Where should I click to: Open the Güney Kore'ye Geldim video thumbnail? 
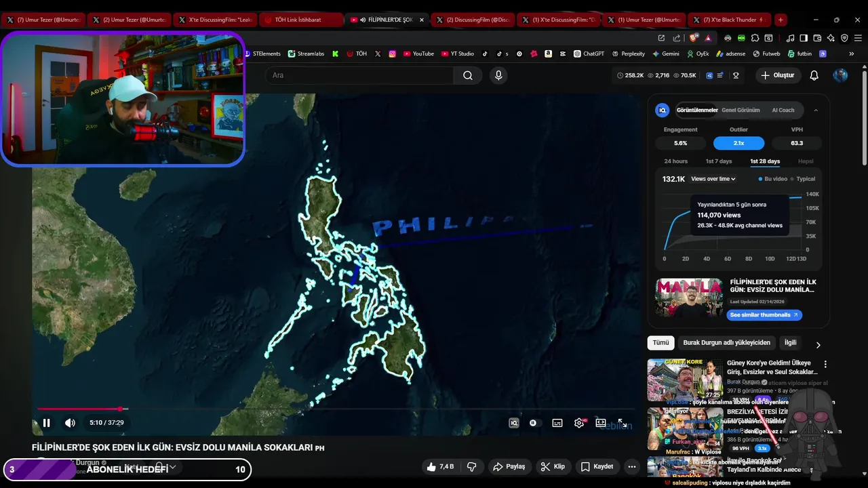click(x=685, y=380)
